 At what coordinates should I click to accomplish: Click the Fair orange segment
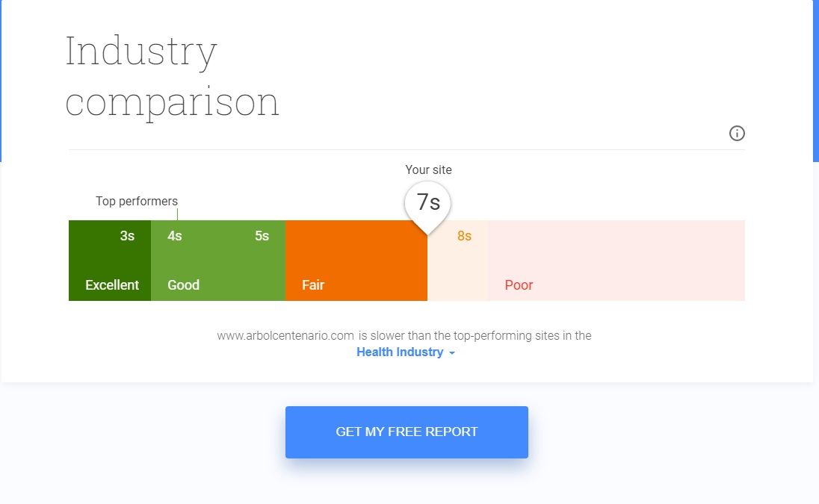tap(356, 261)
